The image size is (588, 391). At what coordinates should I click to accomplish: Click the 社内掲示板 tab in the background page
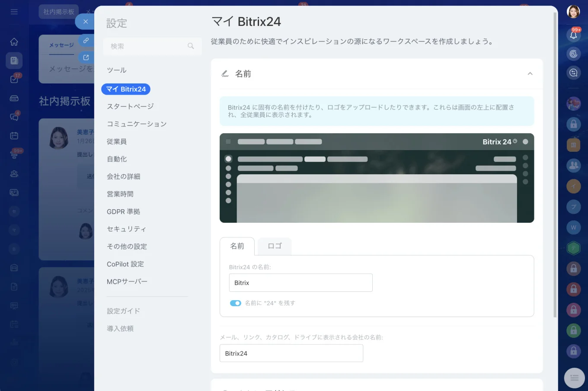pyautogui.click(x=59, y=12)
